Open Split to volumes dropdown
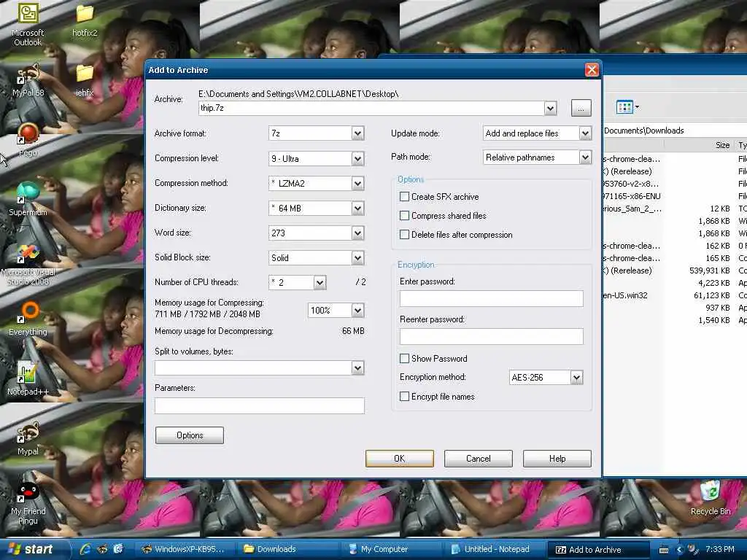 [x=357, y=367]
